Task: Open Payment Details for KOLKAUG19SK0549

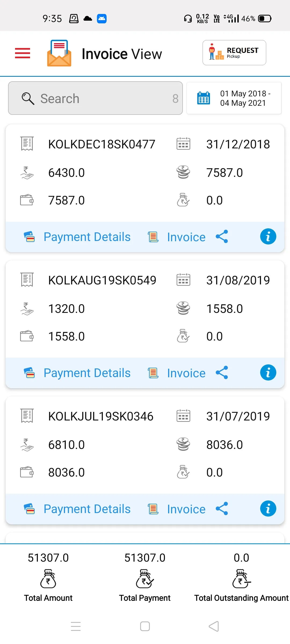Action: (77, 373)
